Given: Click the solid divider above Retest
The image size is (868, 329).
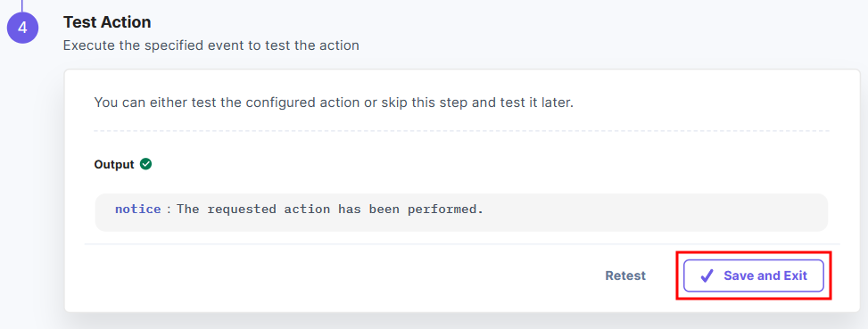Looking at the screenshot, I should (462, 243).
